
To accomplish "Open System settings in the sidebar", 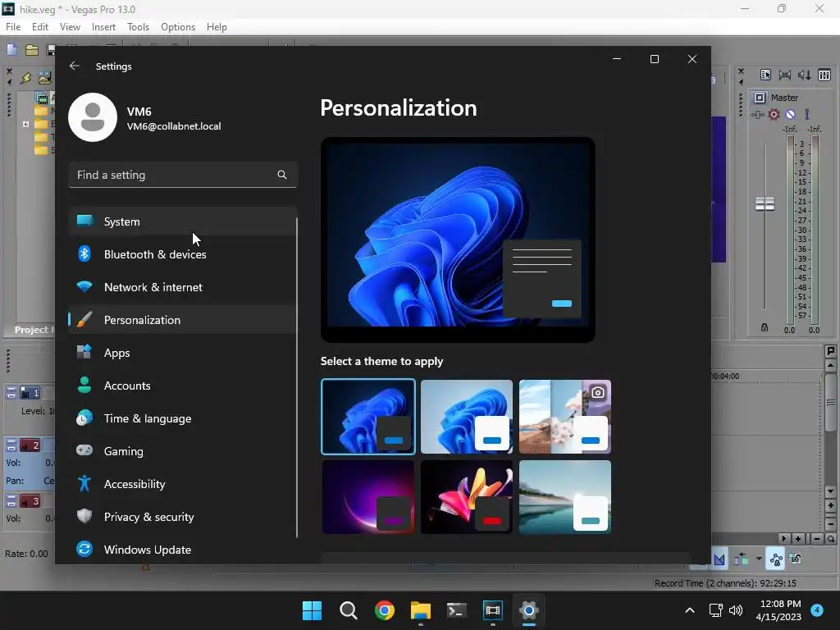I will pos(182,221).
